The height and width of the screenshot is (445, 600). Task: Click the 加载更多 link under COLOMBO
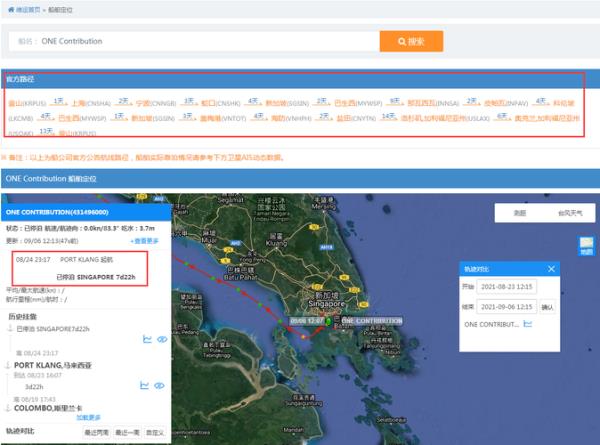(88, 417)
